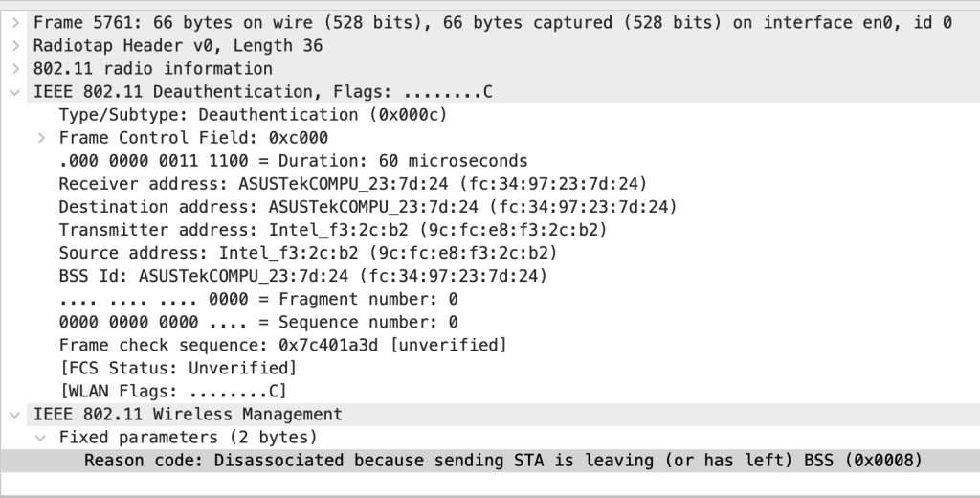Click the BSS Id field
The width and height of the screenshot is (980, 498).
point(302,276)
